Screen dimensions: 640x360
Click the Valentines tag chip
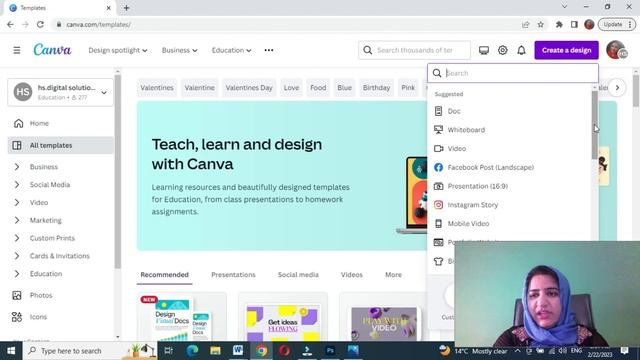coord(157,88)
